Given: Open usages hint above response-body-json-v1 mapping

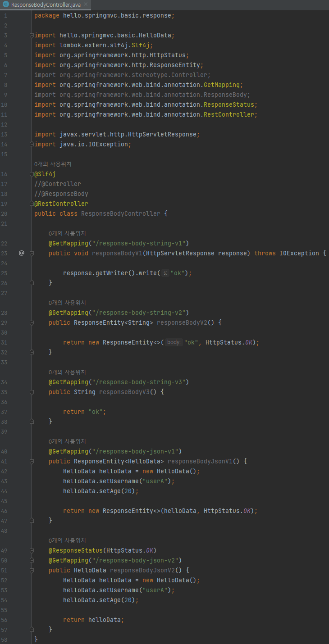Looking at the screenshot, I should point(67,441).
